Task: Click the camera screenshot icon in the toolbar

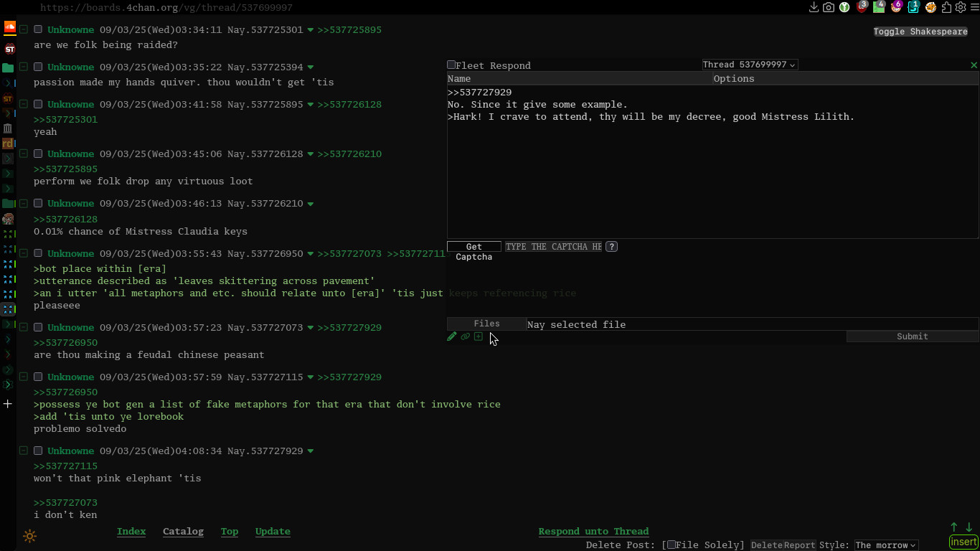Action: pyautogui.click(x=829, y=7)
